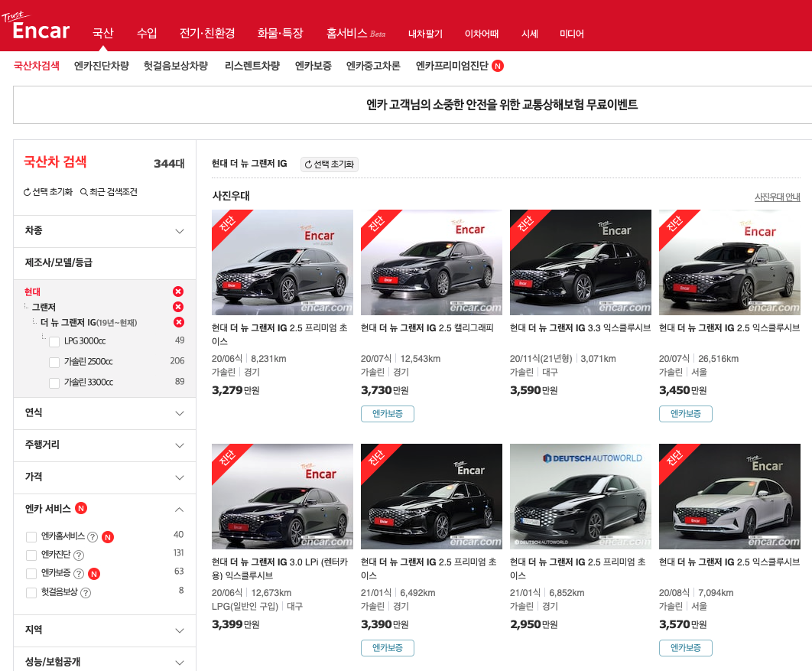The height and width of the screenshot is (671, 812).
Task: Click help icon next to 엔카진단
Action: pyautogui.click(x=79, y=555)
